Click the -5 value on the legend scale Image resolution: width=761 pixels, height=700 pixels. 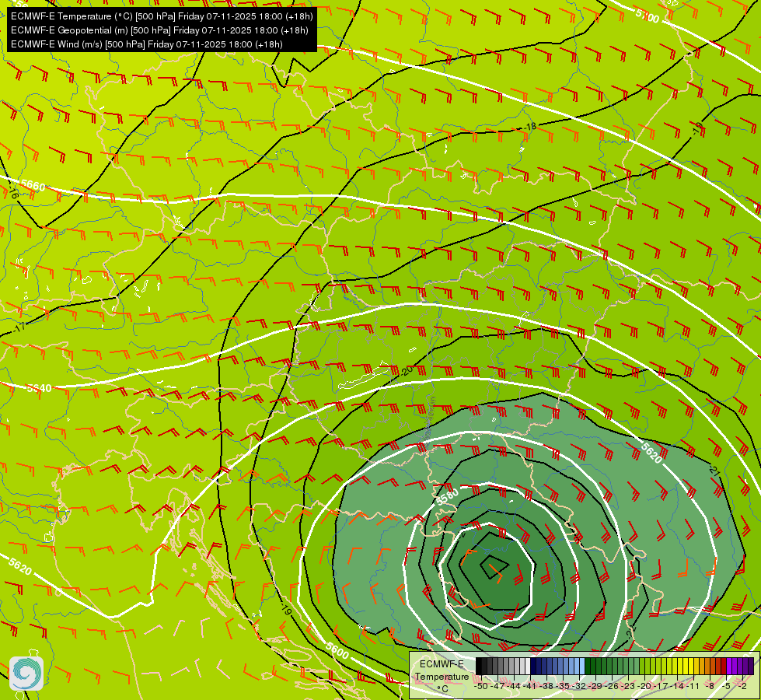pos(726,687)
